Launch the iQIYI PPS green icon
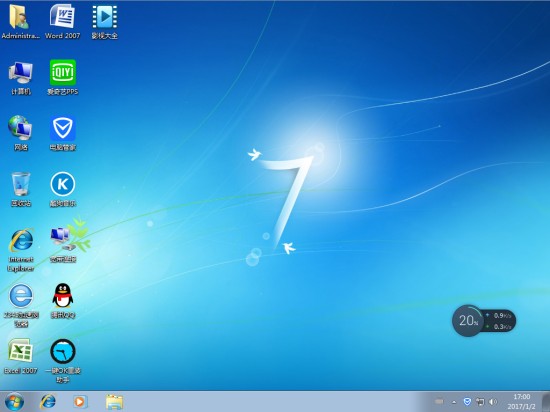Image resolution: width=550 pixels, height=412 pixels. [63, 78]
